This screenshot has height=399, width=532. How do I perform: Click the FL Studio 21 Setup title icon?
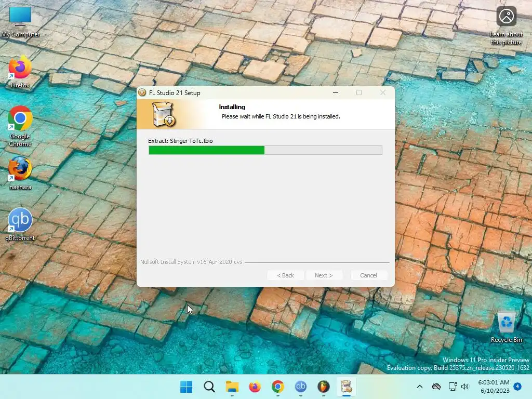pos(142,92)
